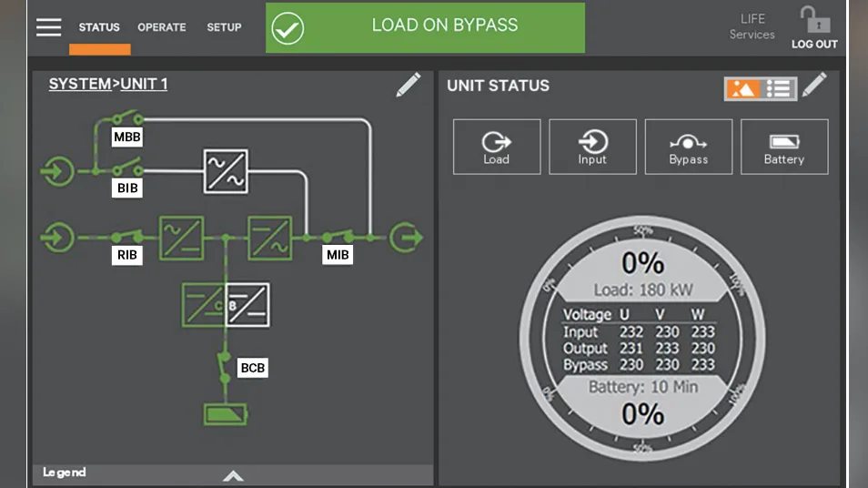Select the inverter DC/AC block
Image resolution: width=868 pixels, height=488 pixels.
tap(270, 239)
